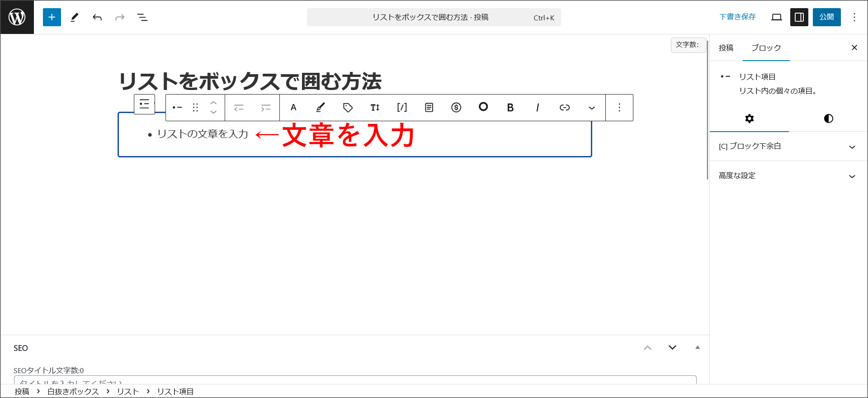
Task: Open the block settings gear tab
Action: pyautogui.click(x=750, y=118)
